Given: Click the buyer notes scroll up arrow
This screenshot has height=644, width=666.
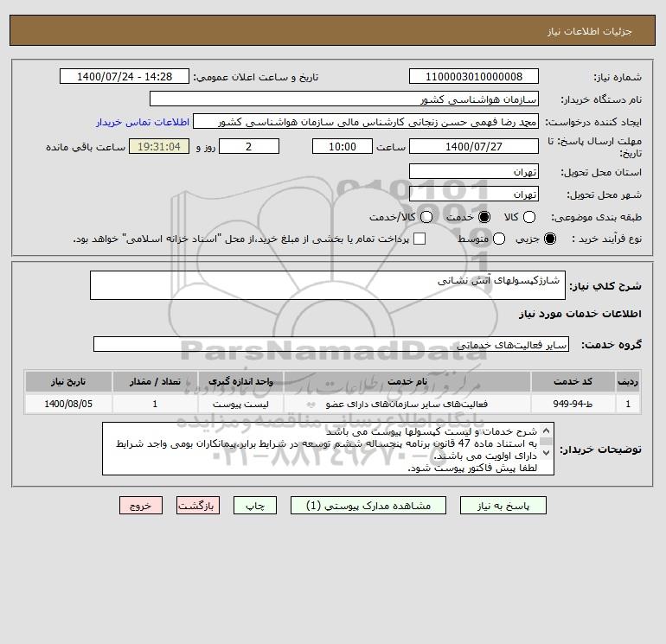Looking at the screenshot, I should point(547,430).
